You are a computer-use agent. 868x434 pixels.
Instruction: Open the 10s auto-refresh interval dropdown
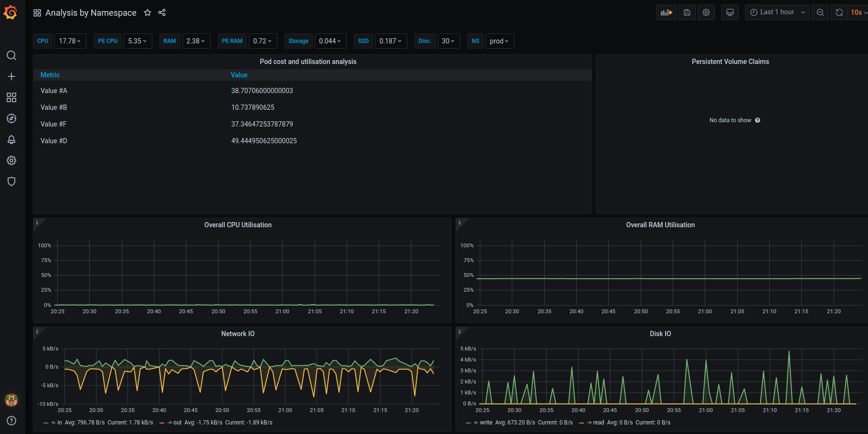857,12
